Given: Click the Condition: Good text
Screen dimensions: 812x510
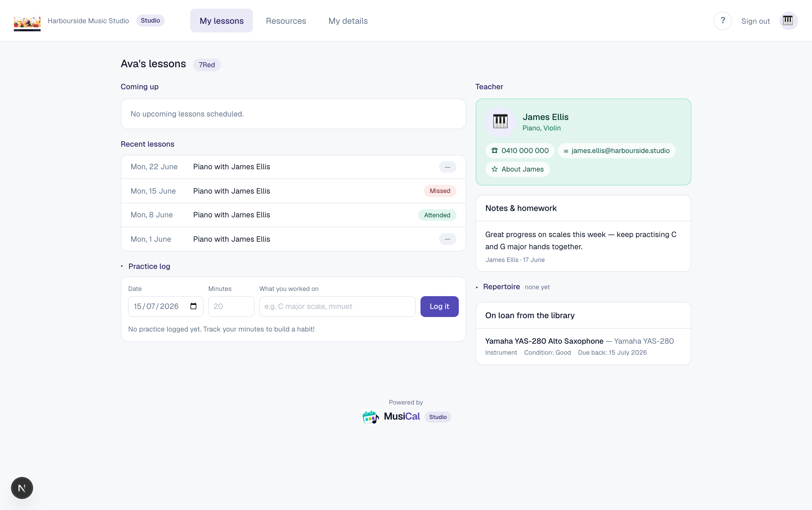Looking at the screenshot, I should pos(547,352).
